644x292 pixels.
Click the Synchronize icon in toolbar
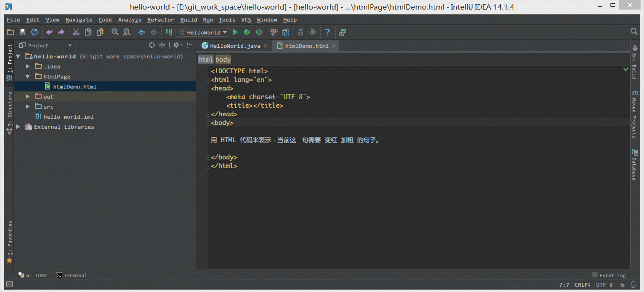34,33
